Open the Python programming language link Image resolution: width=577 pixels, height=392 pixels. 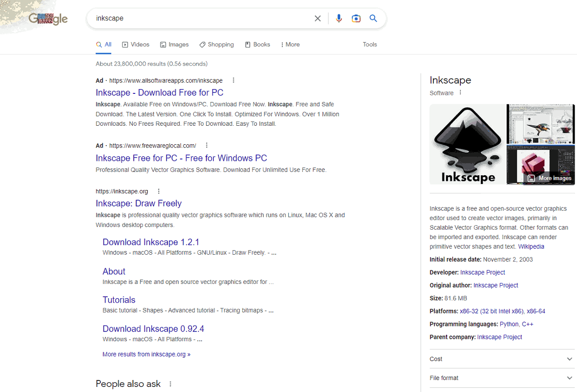click(509, 324)
